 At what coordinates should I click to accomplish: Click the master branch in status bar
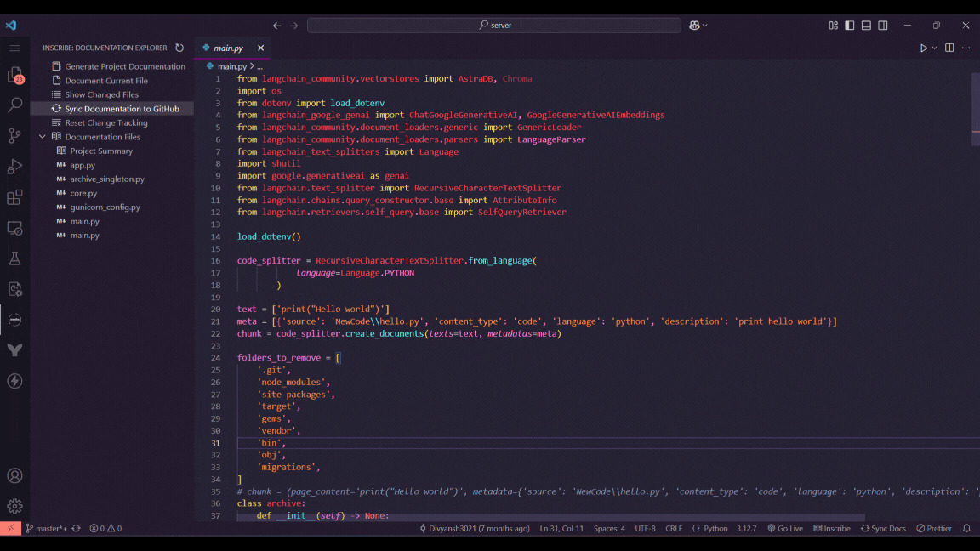[46, 529]
